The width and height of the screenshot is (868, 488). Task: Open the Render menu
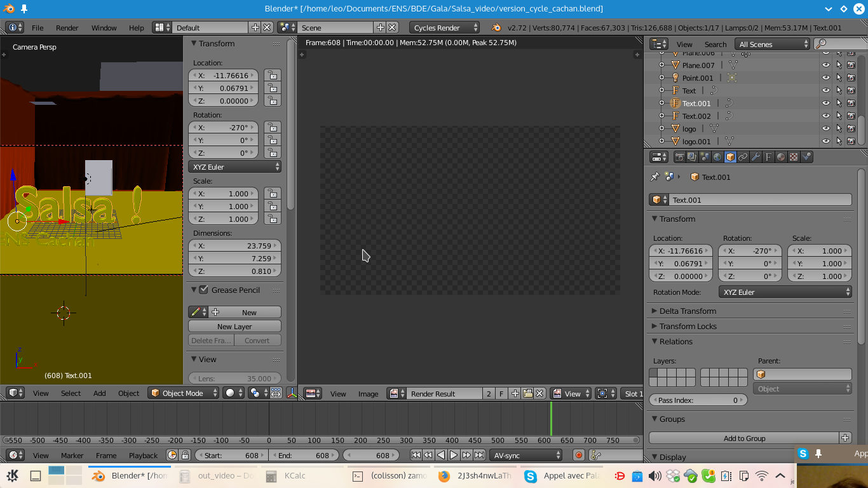click(67, 28)
